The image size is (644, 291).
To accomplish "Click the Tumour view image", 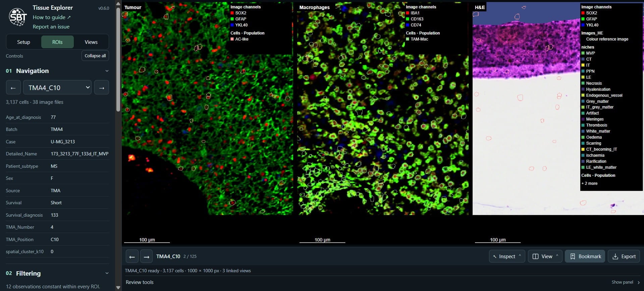I will coord(207,108).
